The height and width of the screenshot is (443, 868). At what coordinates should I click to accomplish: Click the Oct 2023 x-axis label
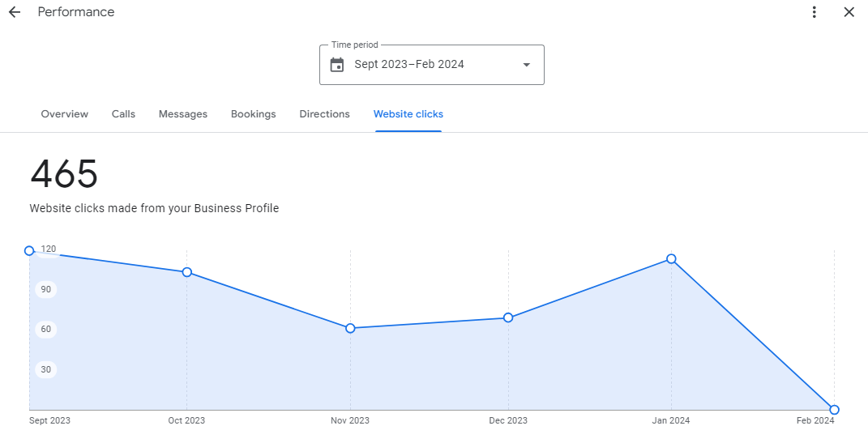point(186,420)
